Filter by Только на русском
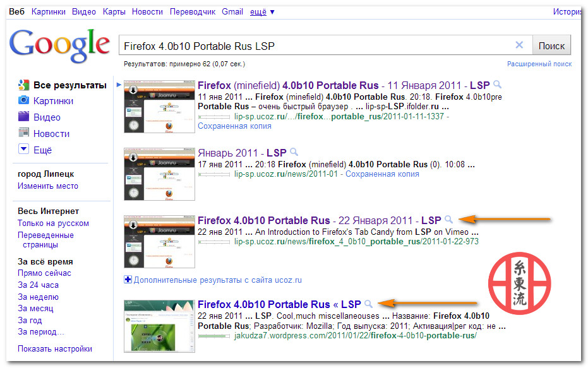The image size is (588, 368). click(53, 223)
